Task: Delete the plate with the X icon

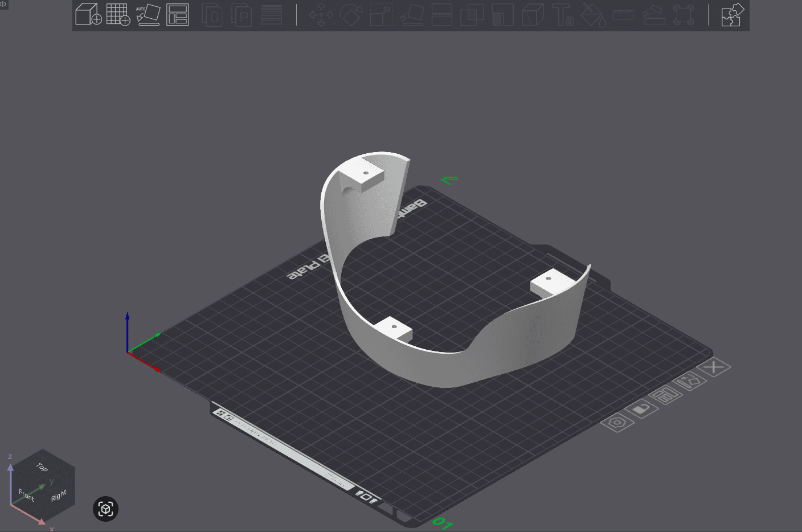Action: pyautogui.click(x=714, y=367)
